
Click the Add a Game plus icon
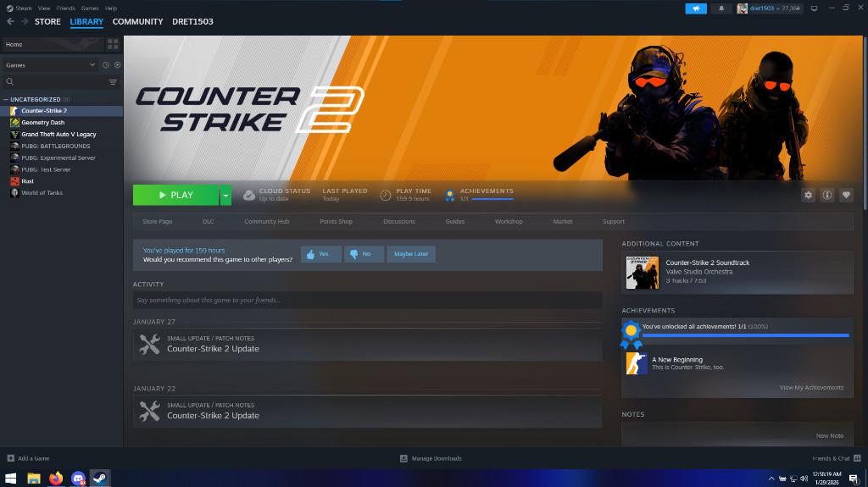pos(10,458)
